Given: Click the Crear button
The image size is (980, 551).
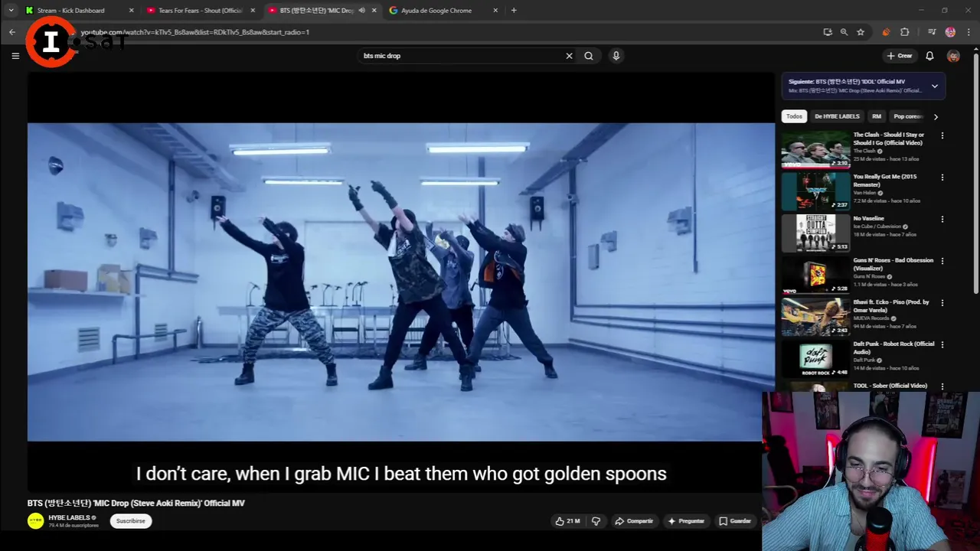Looking at the screenshot, I should pyautogui.click(x=900, y=56).
